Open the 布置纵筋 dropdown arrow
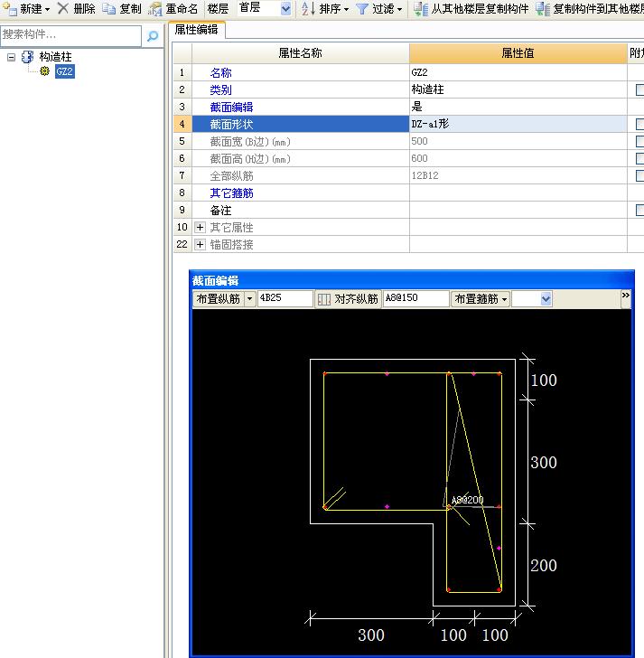644x658 pixels. pos(250,299)
